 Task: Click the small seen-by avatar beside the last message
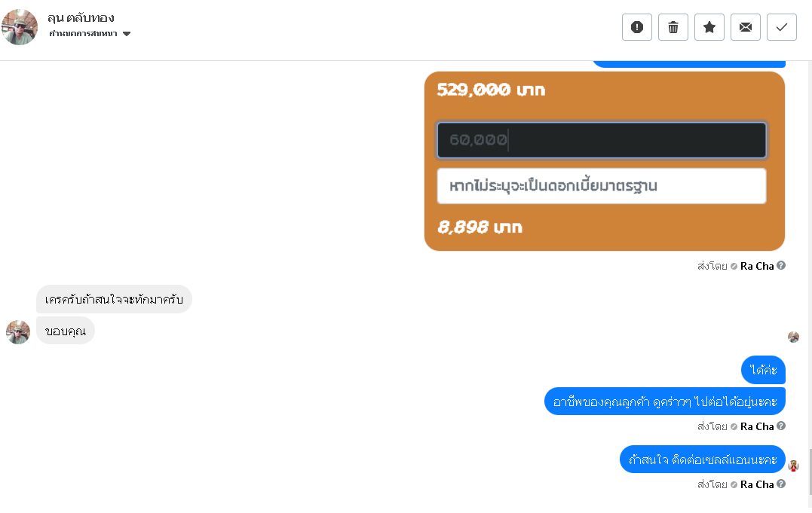(x=793, y=465)
